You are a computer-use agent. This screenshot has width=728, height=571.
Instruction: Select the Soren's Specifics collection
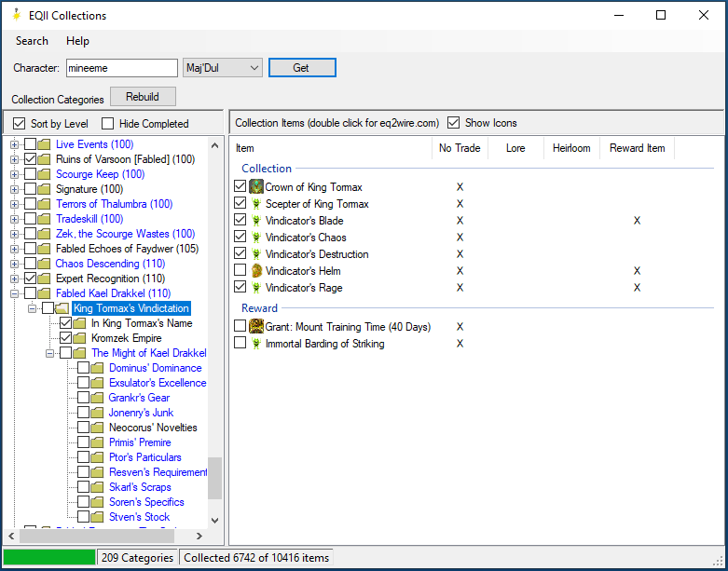point(146,502)
